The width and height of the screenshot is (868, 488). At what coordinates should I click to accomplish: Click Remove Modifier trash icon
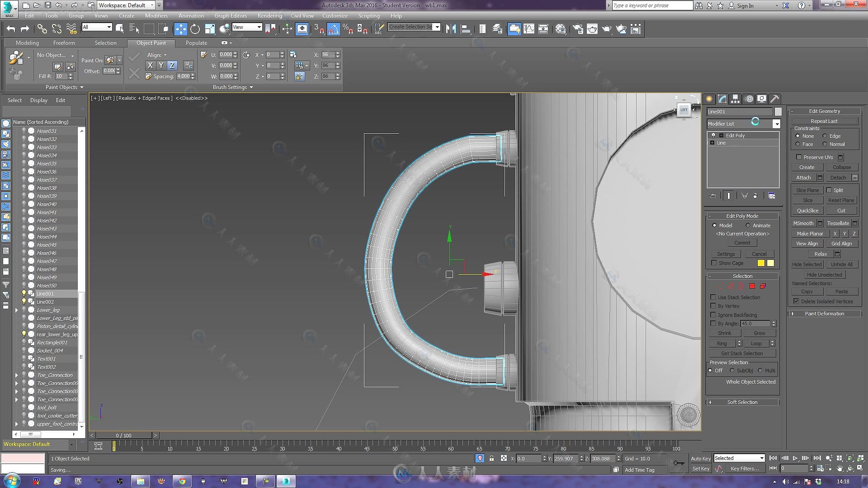[755, 196]
